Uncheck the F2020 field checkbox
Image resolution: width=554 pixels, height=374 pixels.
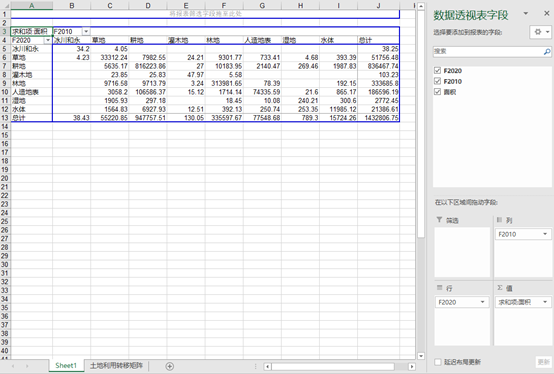pos(437,71)
